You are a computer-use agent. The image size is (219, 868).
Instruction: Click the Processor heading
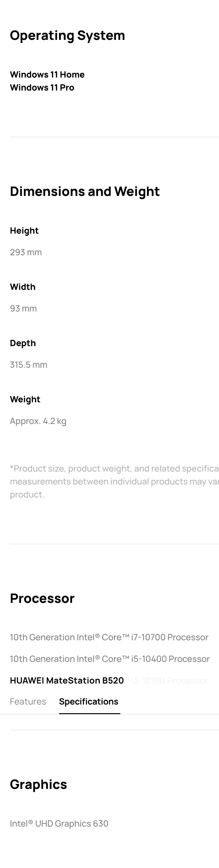click(42, 599)
